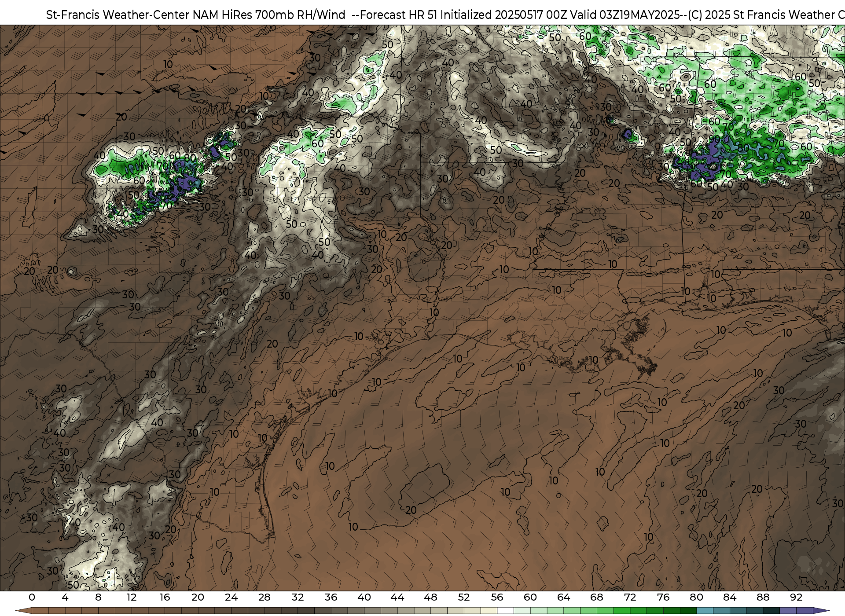Viewport: 845px width, 616px height.
Task: Click the "16" label on the color scale
Action: (165, 597)
